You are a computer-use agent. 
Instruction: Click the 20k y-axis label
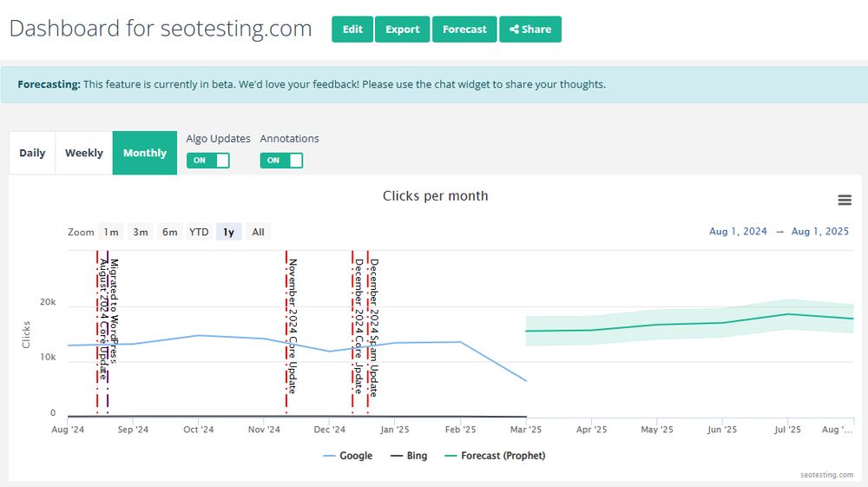48,302
